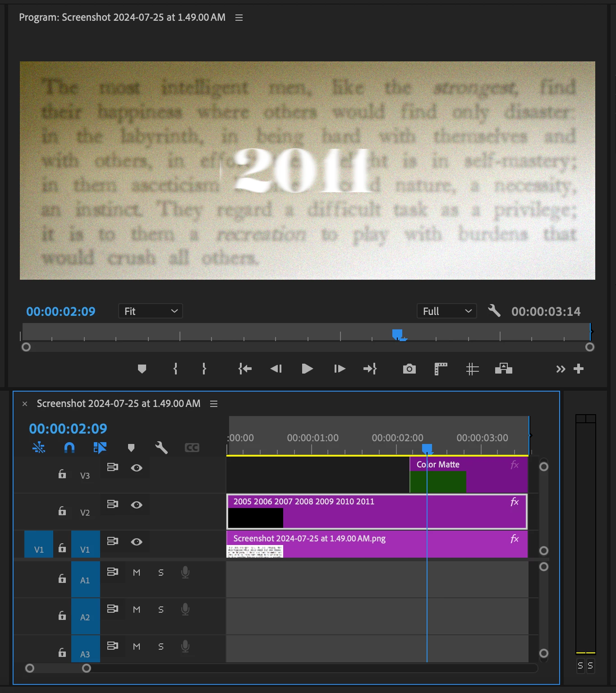Click the Mark Out button

(x=204, y=369)
